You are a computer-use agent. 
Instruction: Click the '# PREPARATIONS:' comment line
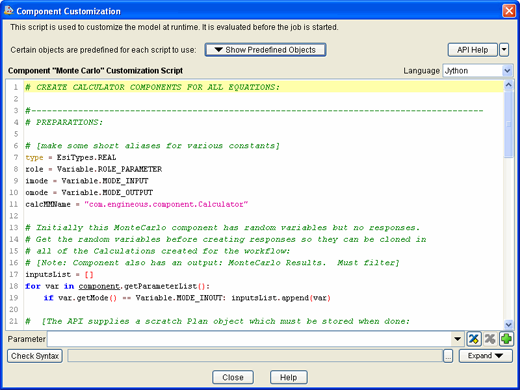64,122
